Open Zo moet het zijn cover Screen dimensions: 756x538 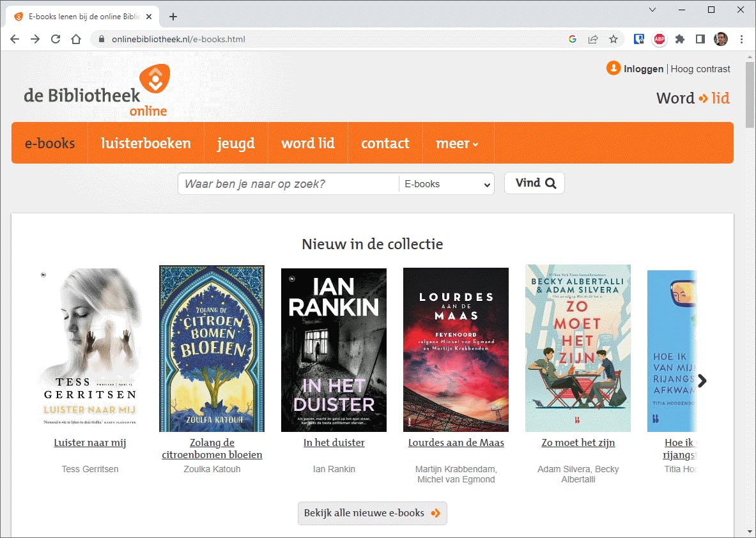(x=578, y=348)
